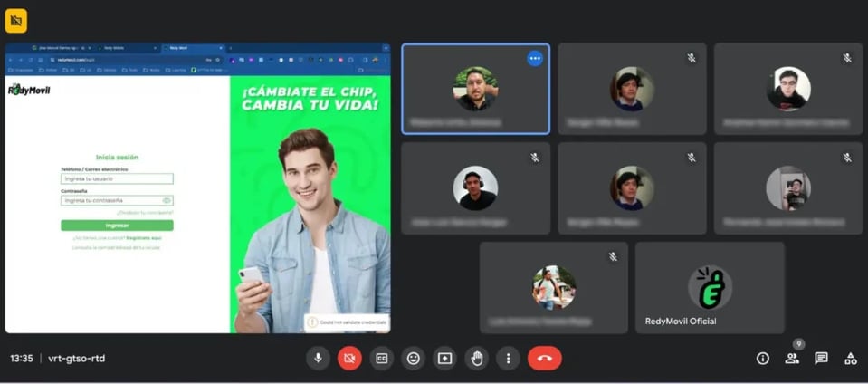Viewport: 868px width, 384px height.
Task: Open the forgot password link below Contraseña
Action: click(x=145, y=213)
